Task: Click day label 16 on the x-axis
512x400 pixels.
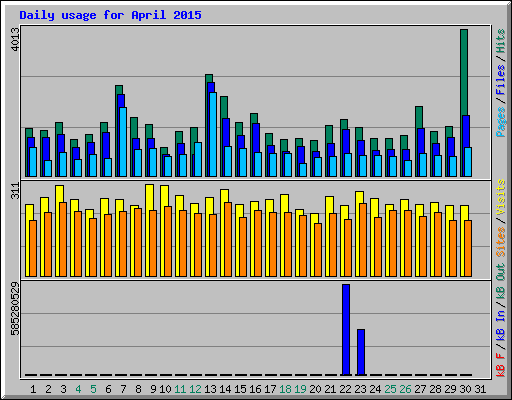Action: click(255, 389)
